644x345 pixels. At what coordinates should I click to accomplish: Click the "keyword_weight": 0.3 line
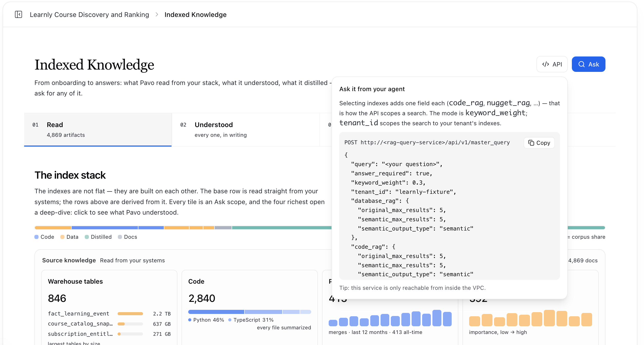pyautogui.click(x=388, y=183)
